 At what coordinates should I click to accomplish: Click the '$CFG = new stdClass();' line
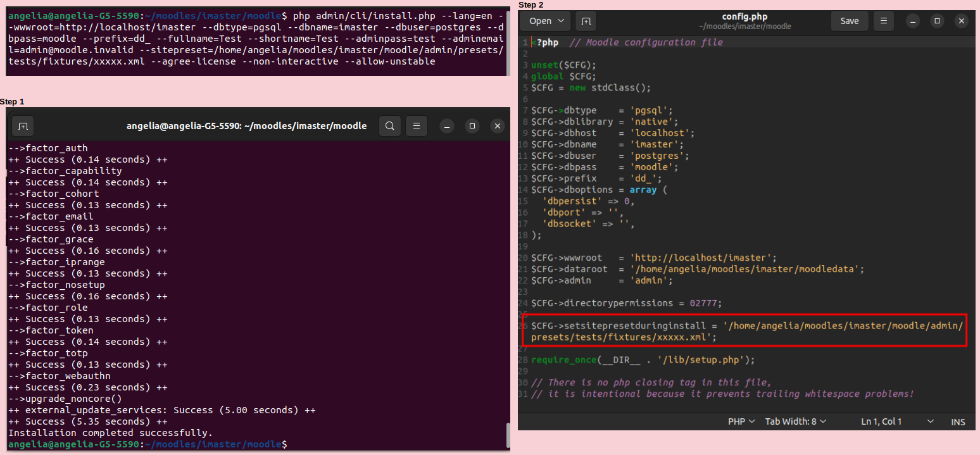pyautogui.click(x=591, y=88)
